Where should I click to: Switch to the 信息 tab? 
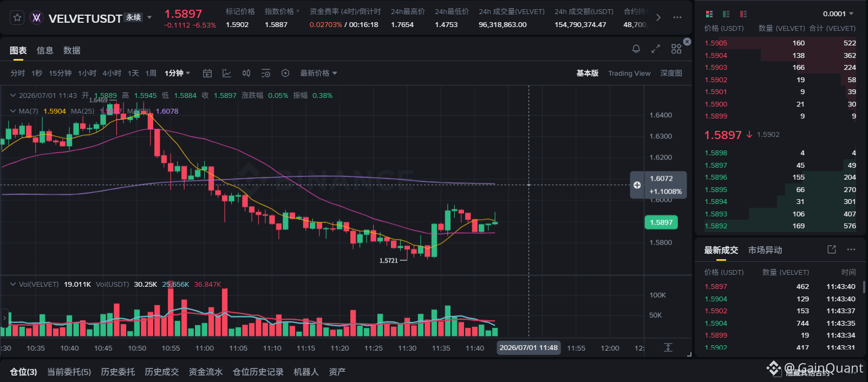point(45,50)
